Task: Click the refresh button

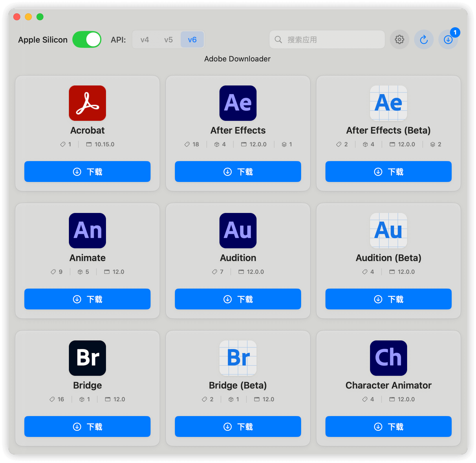Action: 424,39
